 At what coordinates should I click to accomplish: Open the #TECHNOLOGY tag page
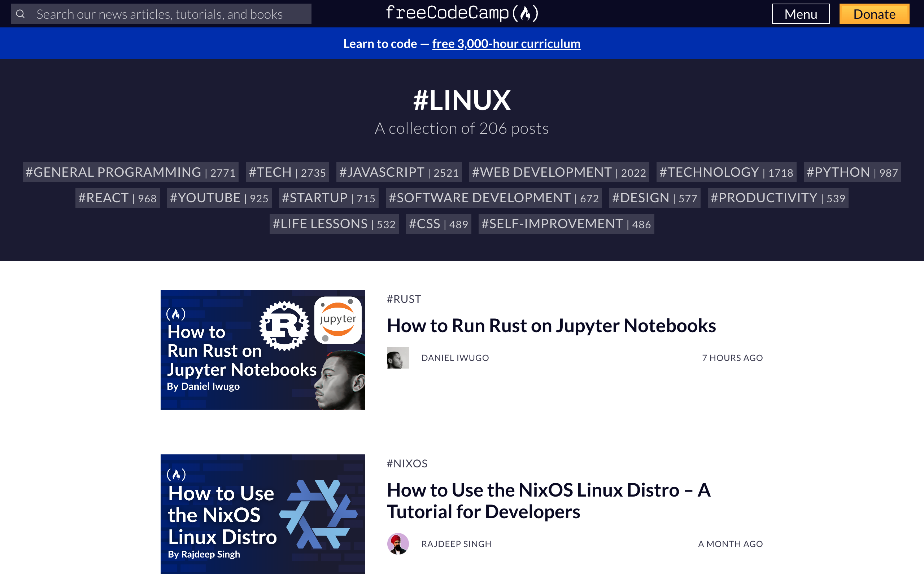coord(725,172)
